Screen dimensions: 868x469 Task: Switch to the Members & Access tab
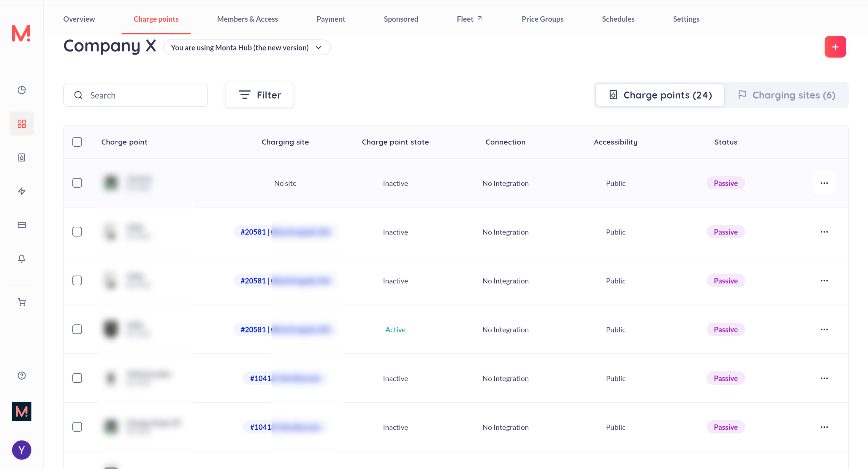[x=247, y=19]
